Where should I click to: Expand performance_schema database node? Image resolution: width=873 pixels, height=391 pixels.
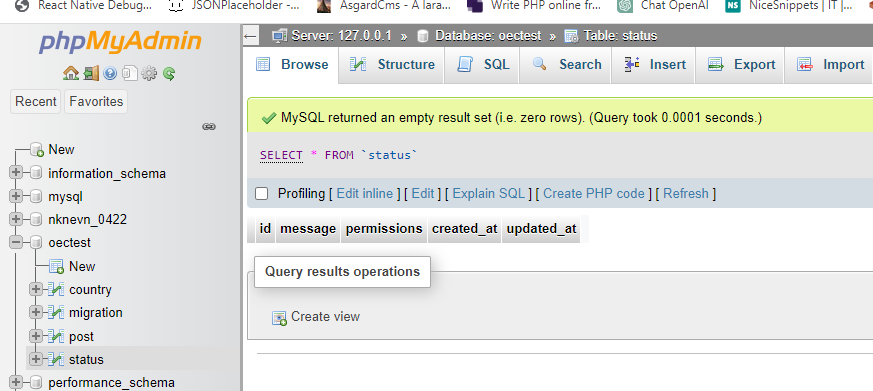pyautogui.click(x=16, y=383)
